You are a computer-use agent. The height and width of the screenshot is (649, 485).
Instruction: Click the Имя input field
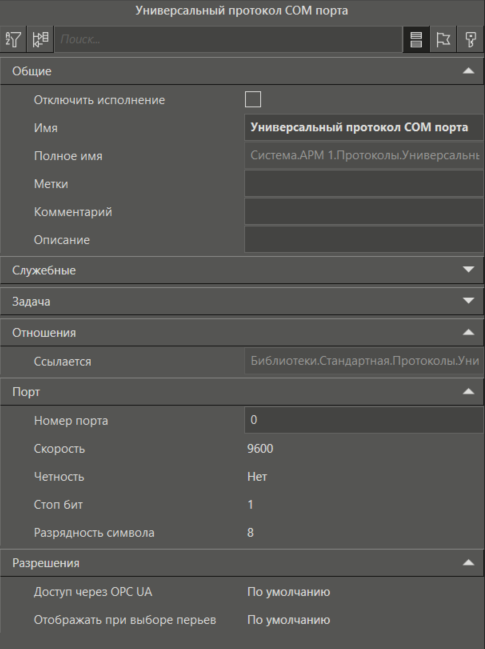[x=364, y=127]
